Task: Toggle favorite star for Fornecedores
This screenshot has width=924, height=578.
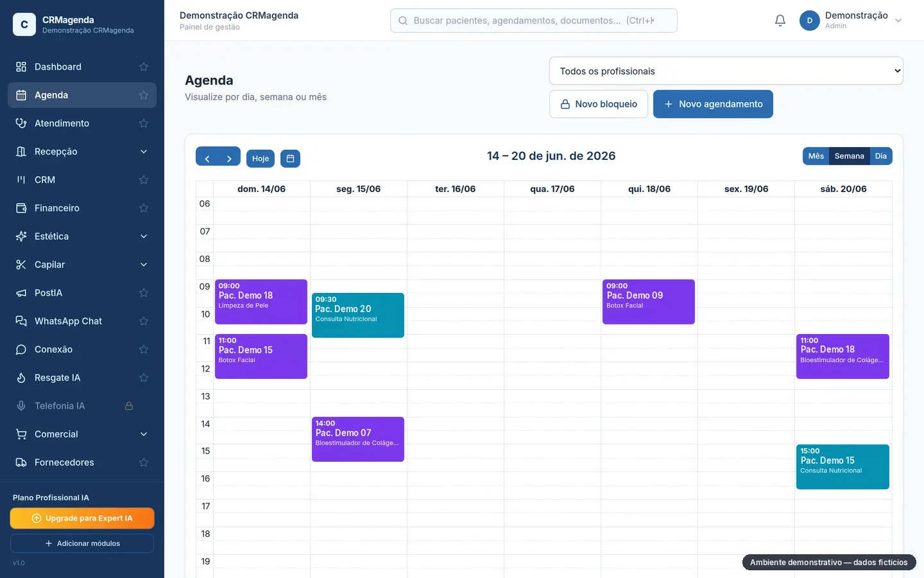Action: click(x=144, y=462)
